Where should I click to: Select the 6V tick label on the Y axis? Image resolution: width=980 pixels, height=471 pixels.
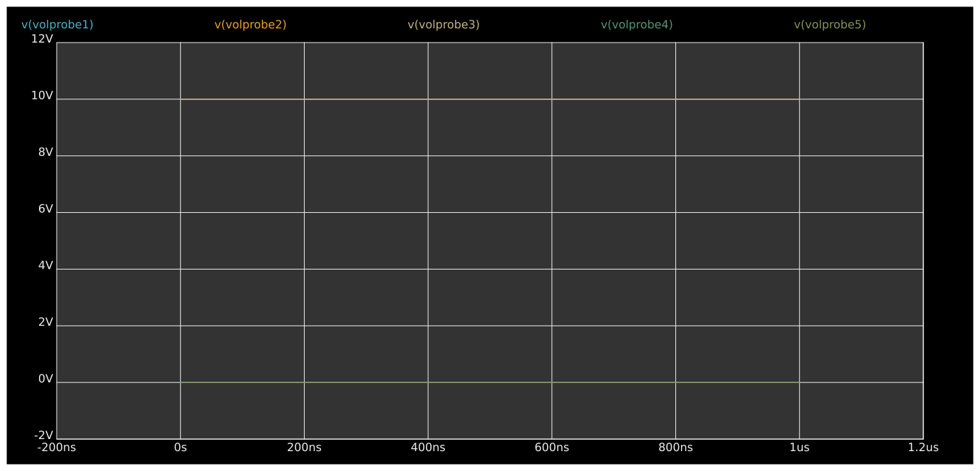coord(45,209)
